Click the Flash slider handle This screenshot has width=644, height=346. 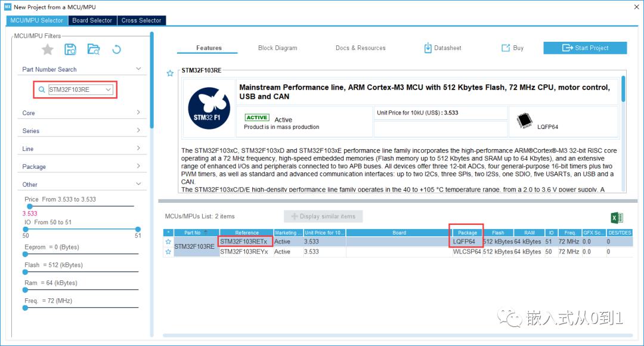[26, 272]
